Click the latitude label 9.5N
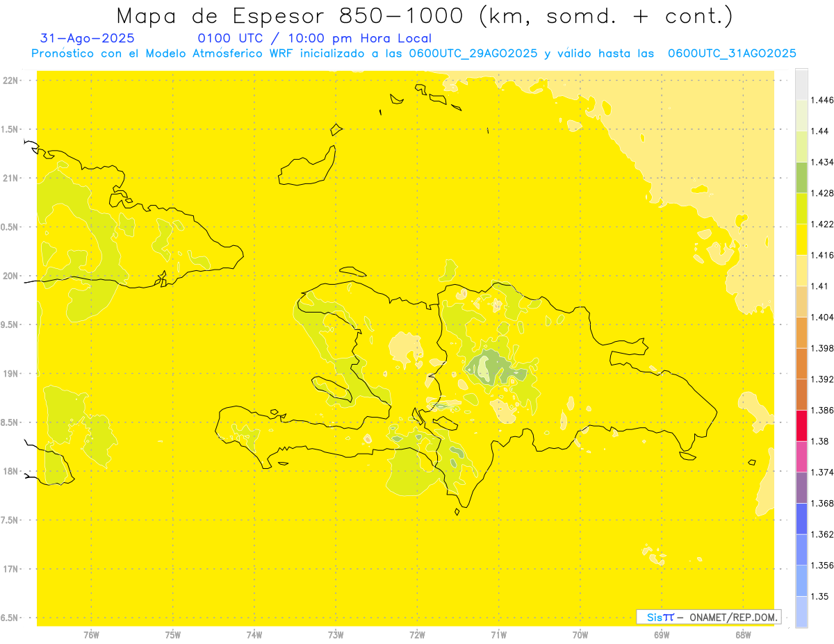 pyautogui.click(x=10, y=325)
